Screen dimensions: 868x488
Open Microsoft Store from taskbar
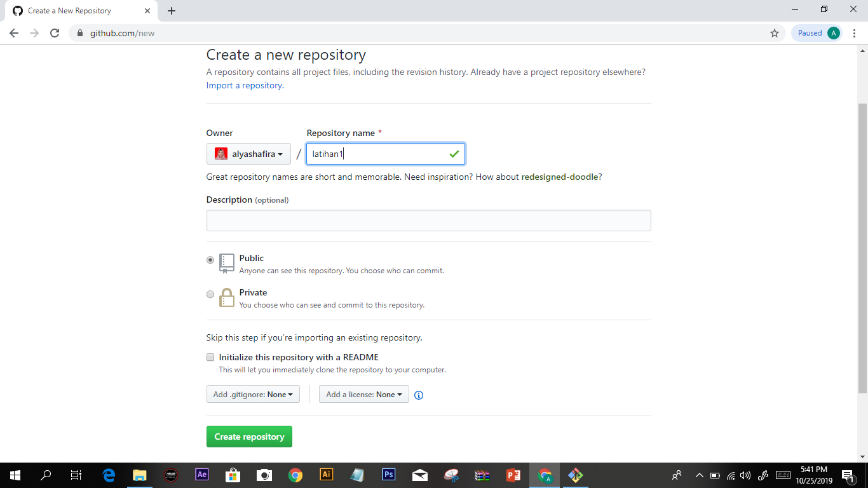click(233, 475)
